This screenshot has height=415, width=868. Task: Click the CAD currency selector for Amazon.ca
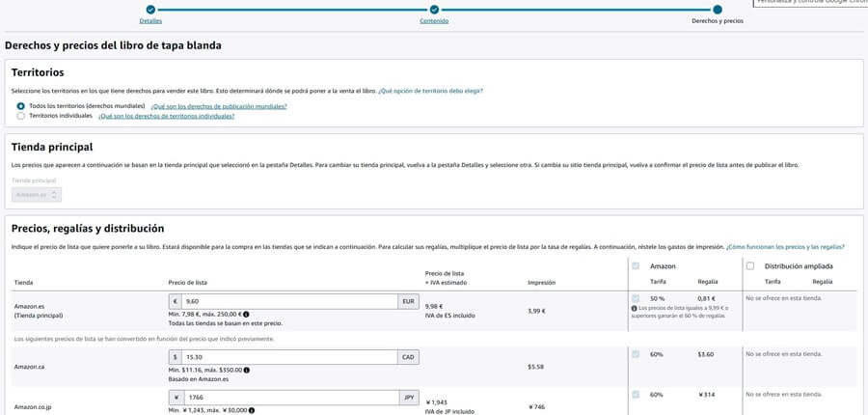click(408, 357)
